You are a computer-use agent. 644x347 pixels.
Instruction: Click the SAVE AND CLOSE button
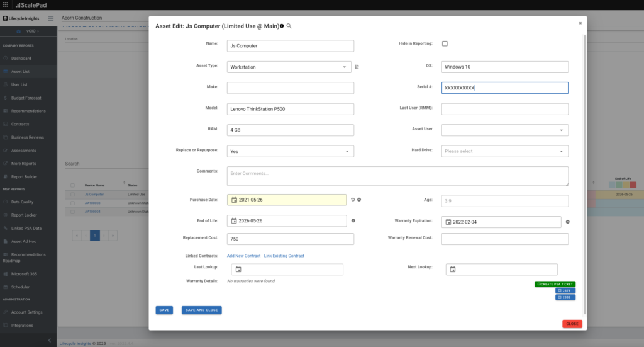click(x=202, y=310)
